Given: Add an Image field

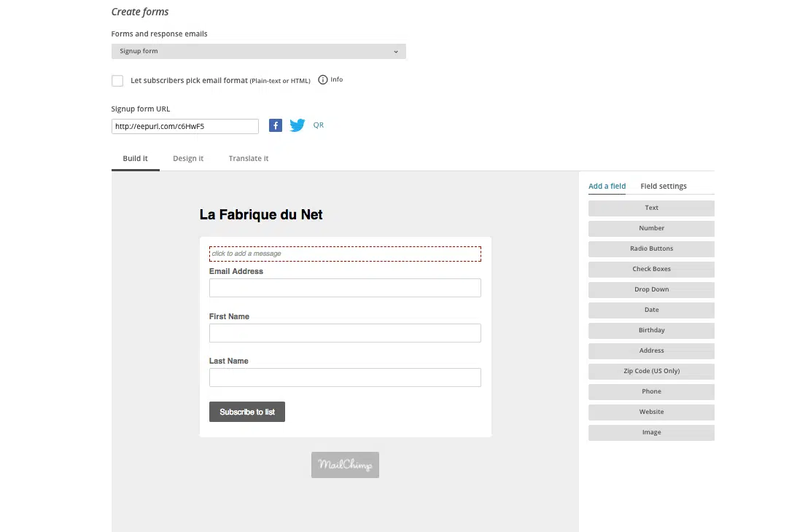Looking at the screenshot, I should click(651, 433).
